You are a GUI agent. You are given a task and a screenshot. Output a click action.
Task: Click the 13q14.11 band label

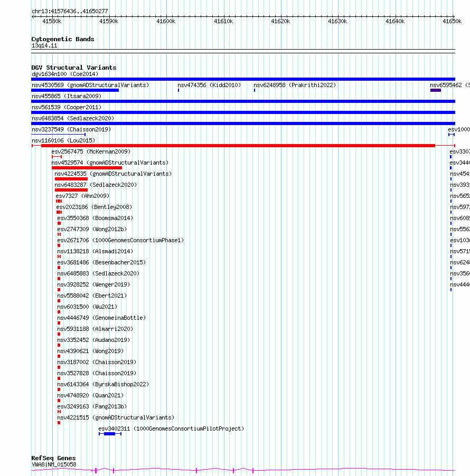tap(44, 46)
